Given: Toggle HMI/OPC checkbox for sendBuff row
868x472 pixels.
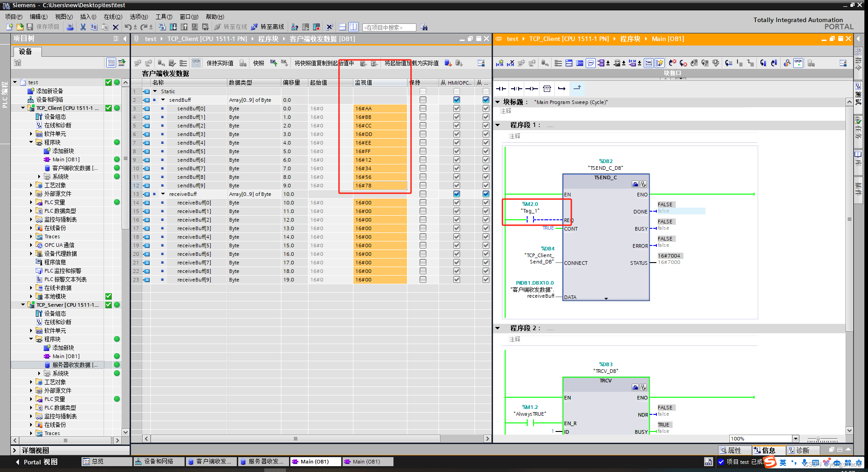Looking at the screenshot, I should pos(457,100).
